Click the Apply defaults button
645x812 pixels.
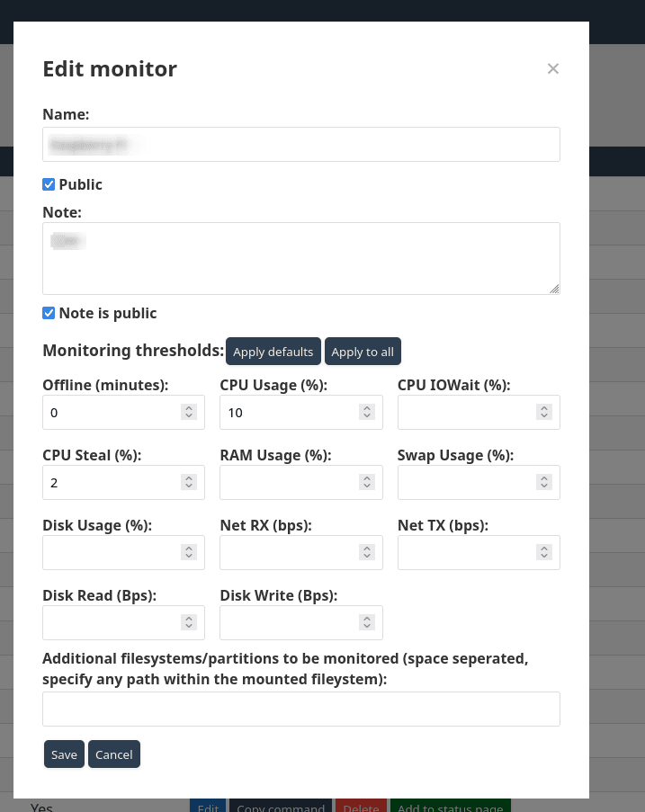[x=273, y=352]
